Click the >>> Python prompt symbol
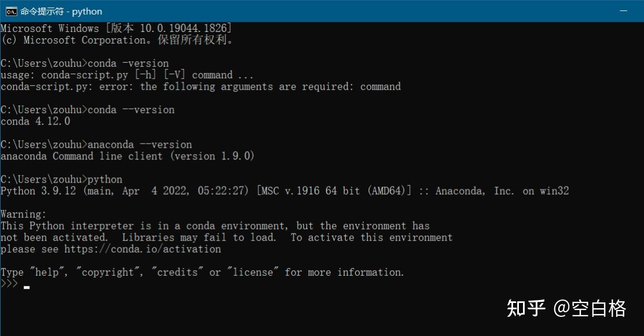 pyautogui.click(x=9, y=284)
